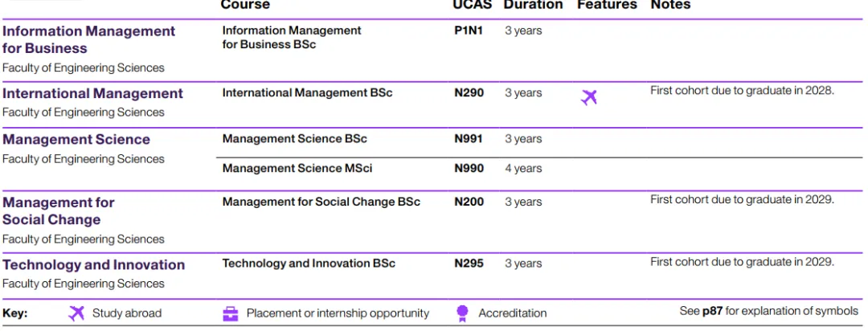Click the Management Science MSci course
868x331 pixels.
tap(297, 169)
